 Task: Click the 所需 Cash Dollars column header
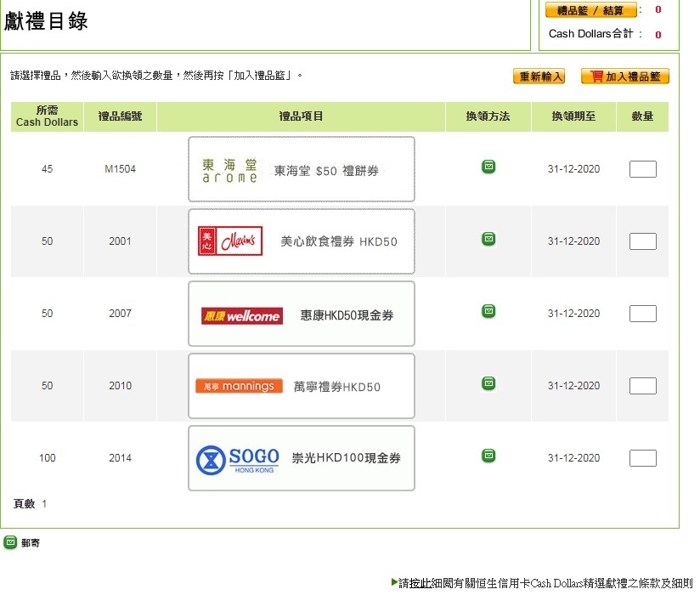47,116
